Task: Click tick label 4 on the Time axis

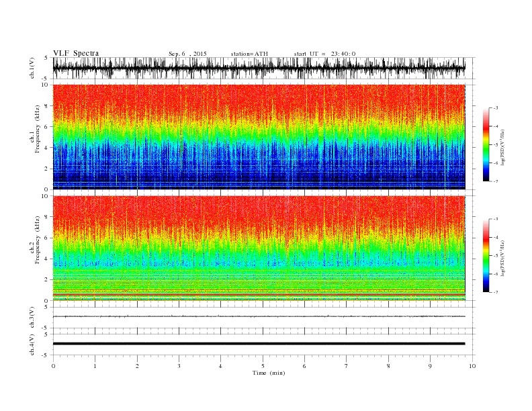Action: (x=220, y=366)
